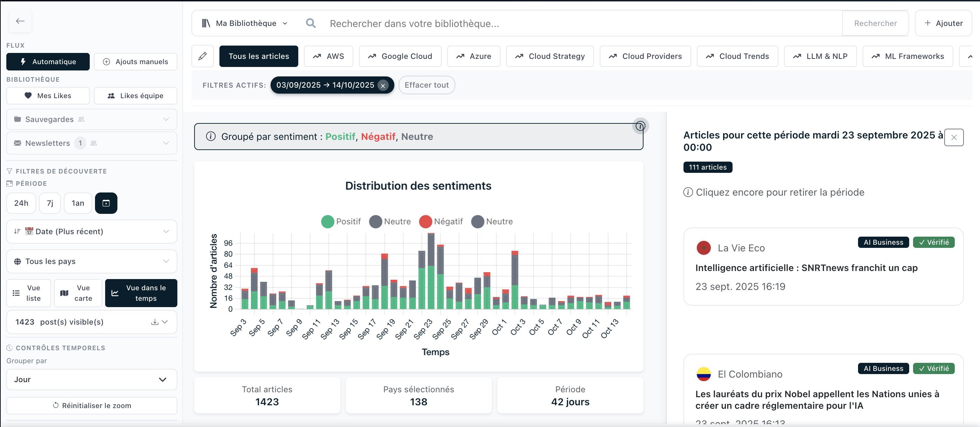Remove the date range filter chip
This screenshot has height=427, width=980.
383,86
